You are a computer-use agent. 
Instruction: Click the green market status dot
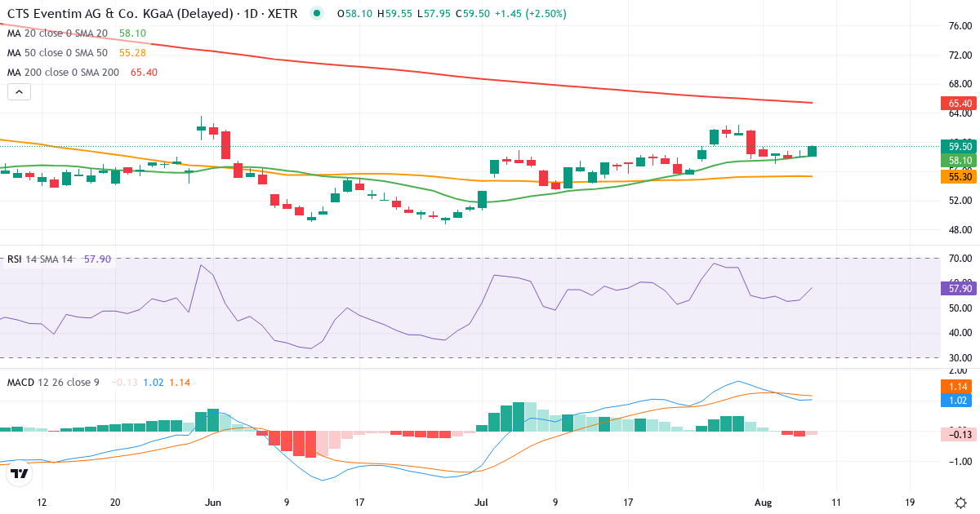[x=318, y=14]
